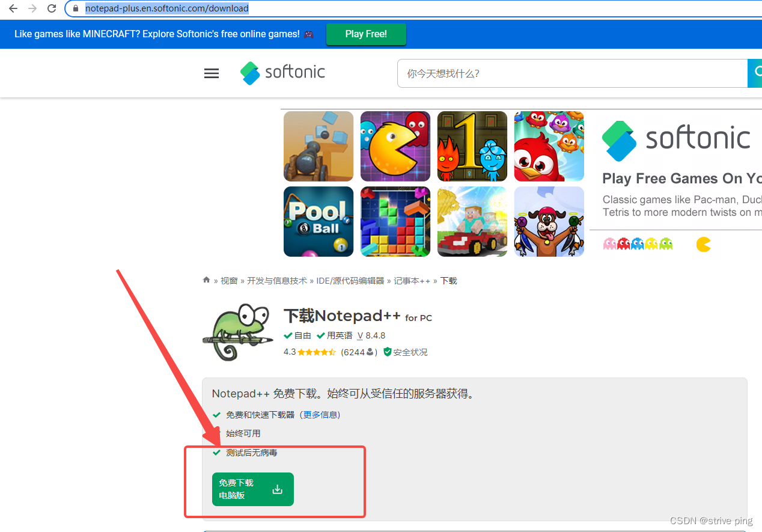Screen dimensions: 762x532
Task: Click the home breadcrumb icon
Action: [207, 280]
